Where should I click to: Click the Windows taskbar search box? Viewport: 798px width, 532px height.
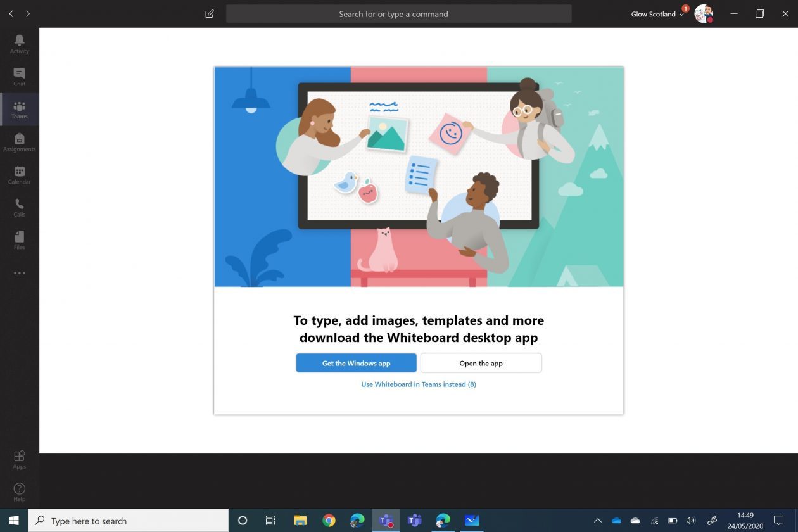tap(129, 521)
